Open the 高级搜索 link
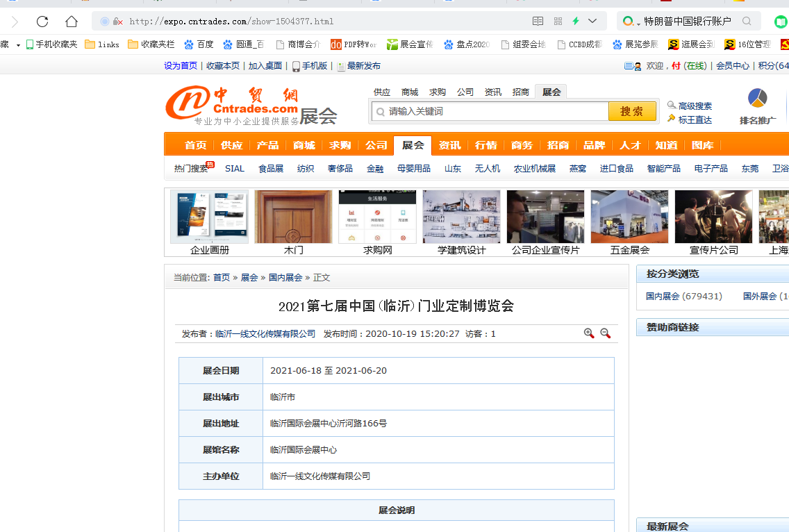 [x=695, y=106]
